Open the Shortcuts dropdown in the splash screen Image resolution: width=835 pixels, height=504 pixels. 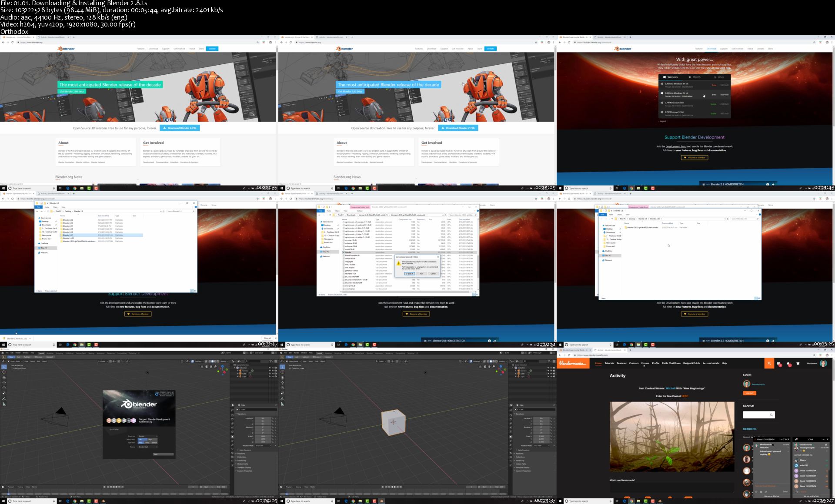click(x=147, y=436)
